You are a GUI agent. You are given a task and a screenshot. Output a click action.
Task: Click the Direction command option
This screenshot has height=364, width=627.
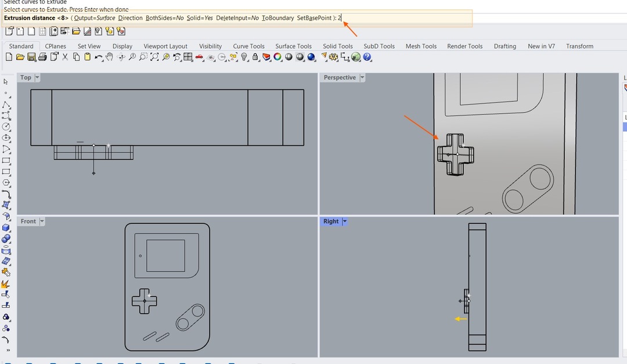(131, 18)
